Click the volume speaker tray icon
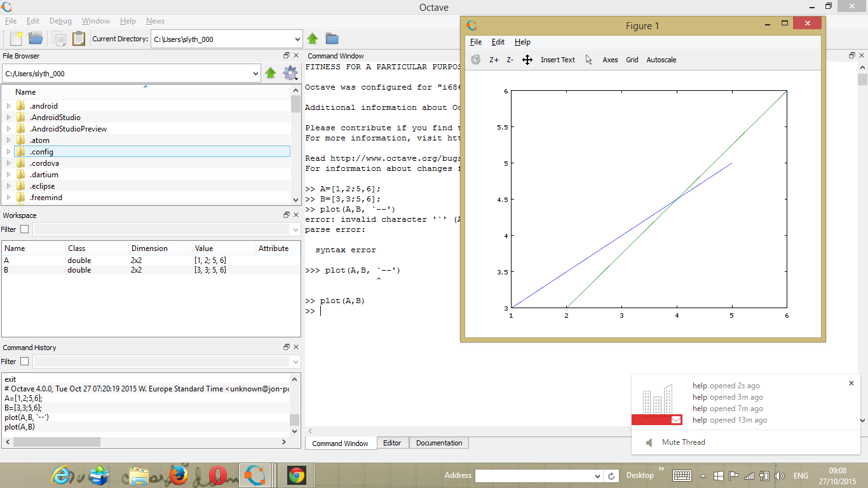Viewport: 868px width, 488px height. pos(780,475)
